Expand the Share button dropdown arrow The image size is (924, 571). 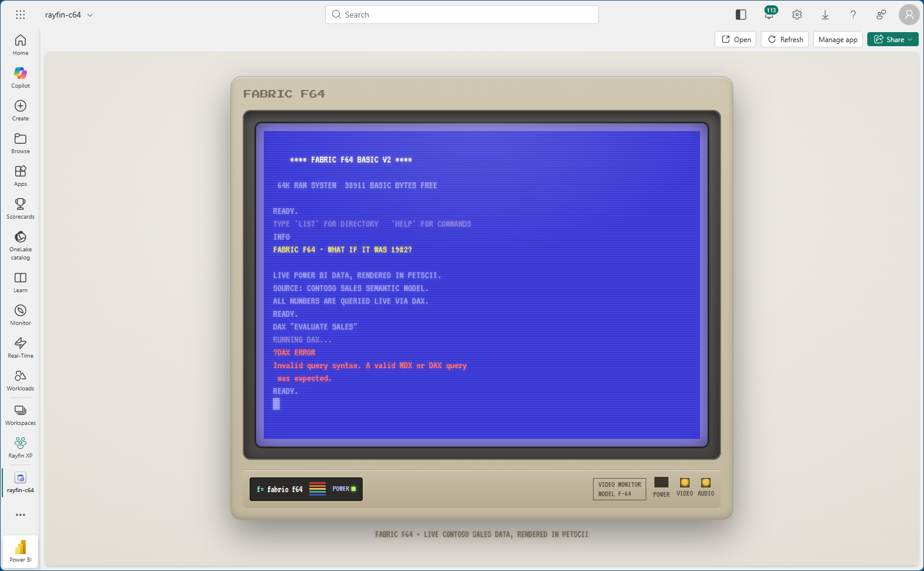910,40
